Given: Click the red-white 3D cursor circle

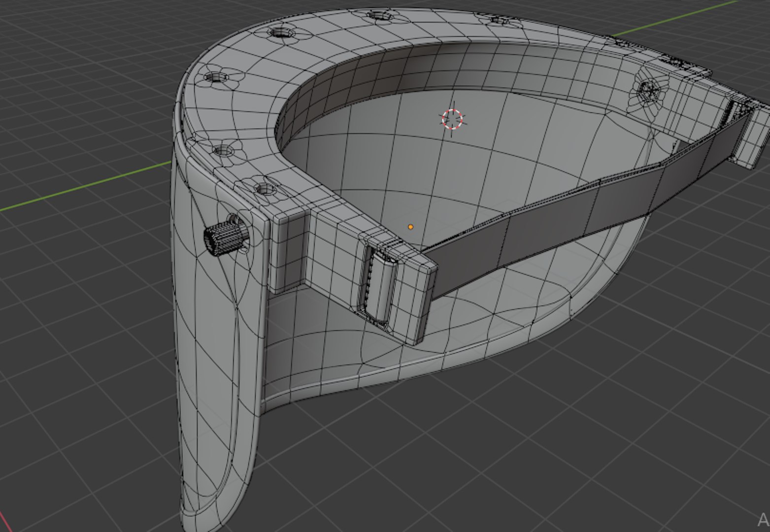Looking at the screenshot, I should click(452, 119).
